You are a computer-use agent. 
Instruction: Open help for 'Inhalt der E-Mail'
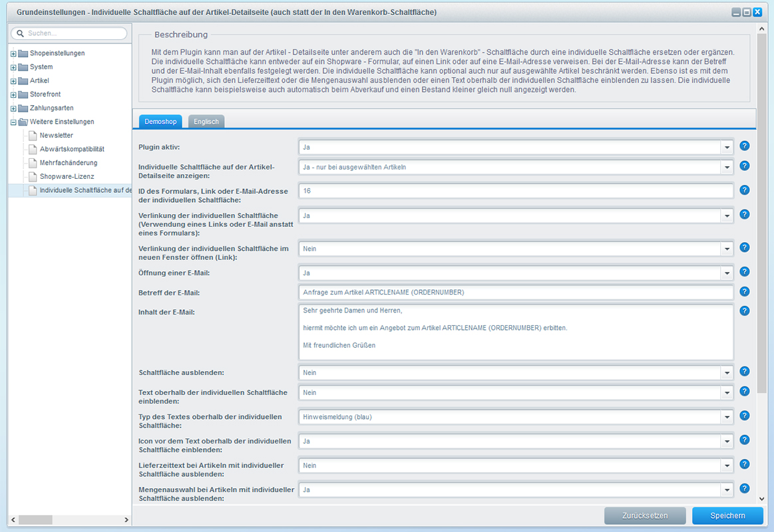coord(744,311)
